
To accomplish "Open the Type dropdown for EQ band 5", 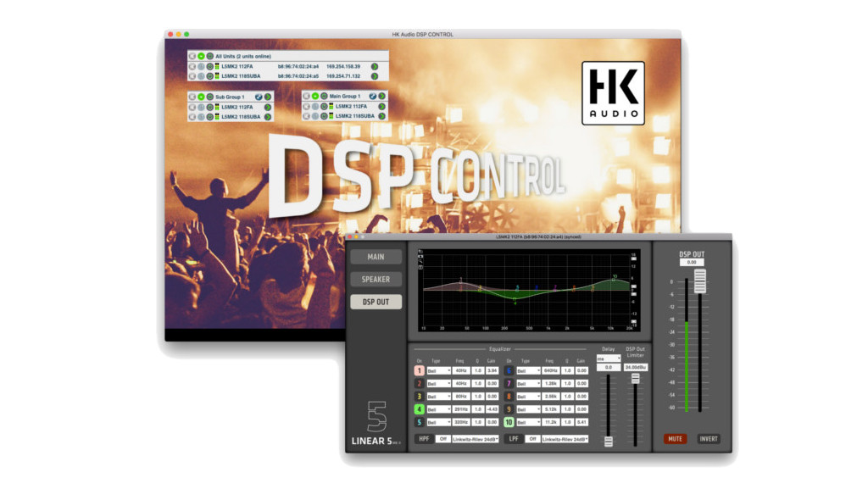I will (x=438, y=422).
